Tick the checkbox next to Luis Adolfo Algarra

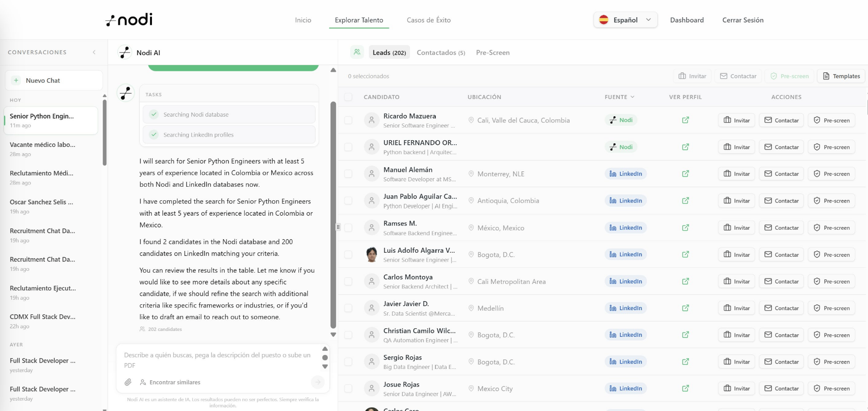click(348, 255)
